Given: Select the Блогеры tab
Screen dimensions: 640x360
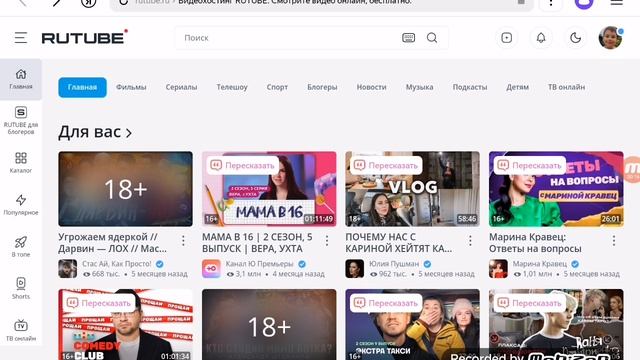Looking at the screenshot, I should [x=322, y=87].
